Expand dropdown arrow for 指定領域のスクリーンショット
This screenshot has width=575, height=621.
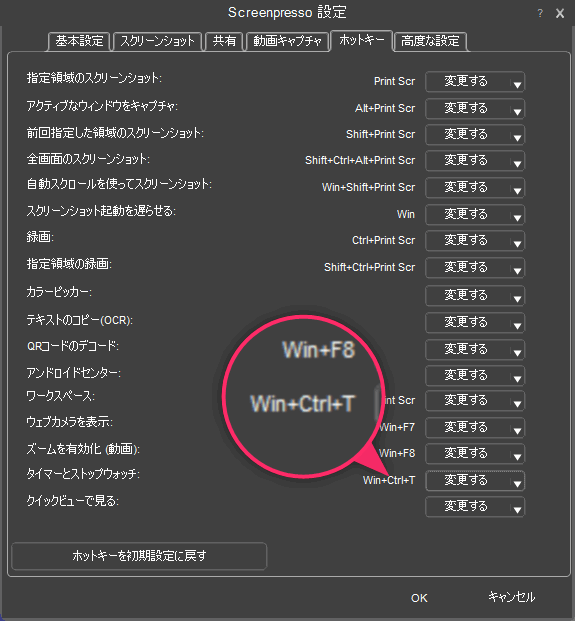point(517,84)
